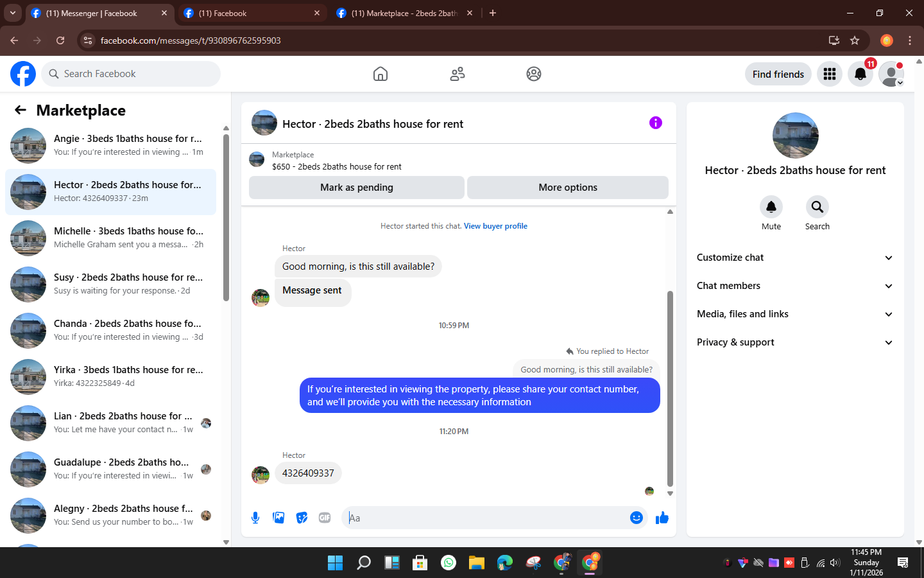The height and width of the screenshot is (578, 924).
Task: Click the blue reply message bubble
Action: (480, 396)
